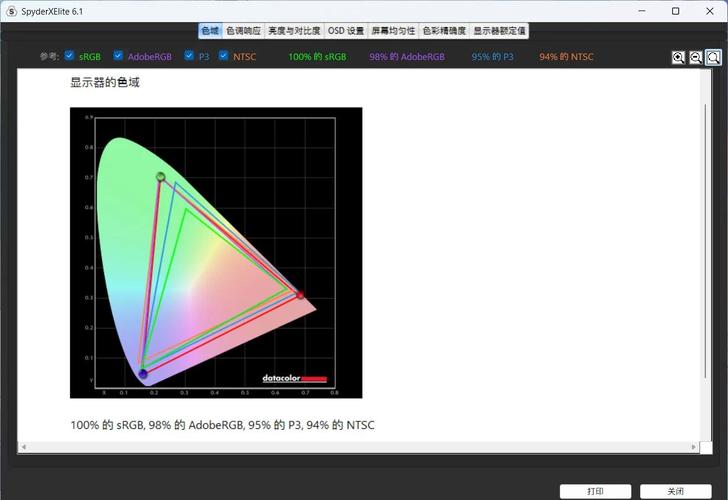Click the zoom in magnifier icon

pos(678,58)
